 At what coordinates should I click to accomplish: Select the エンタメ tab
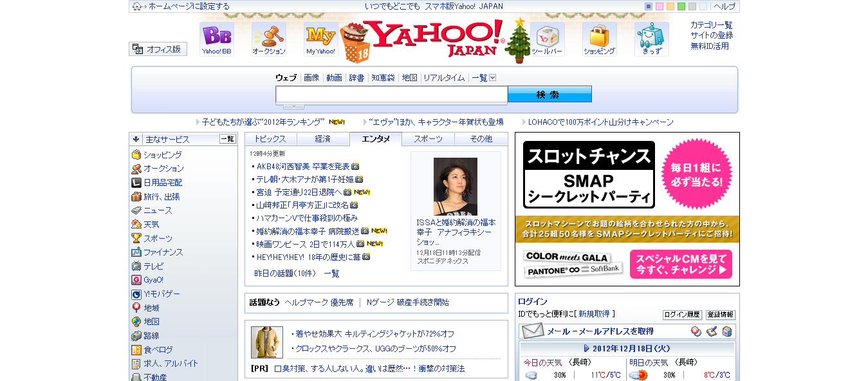pos(376,139)
